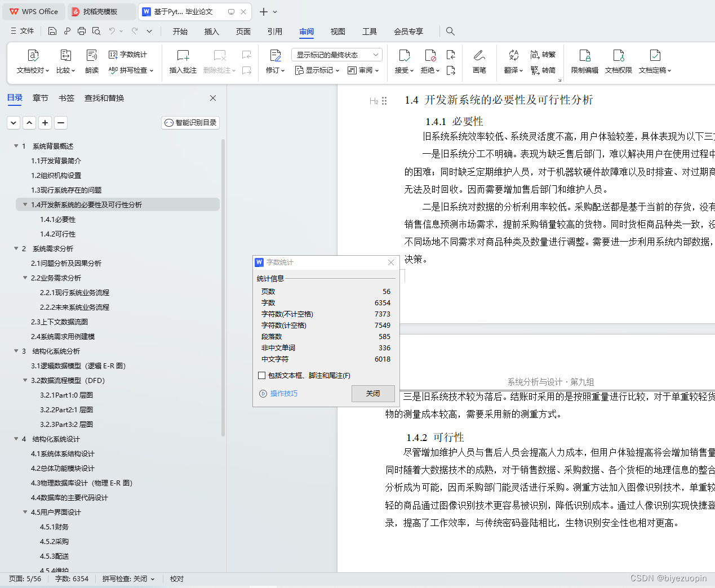Click the 翻译 translate icon

513,55
